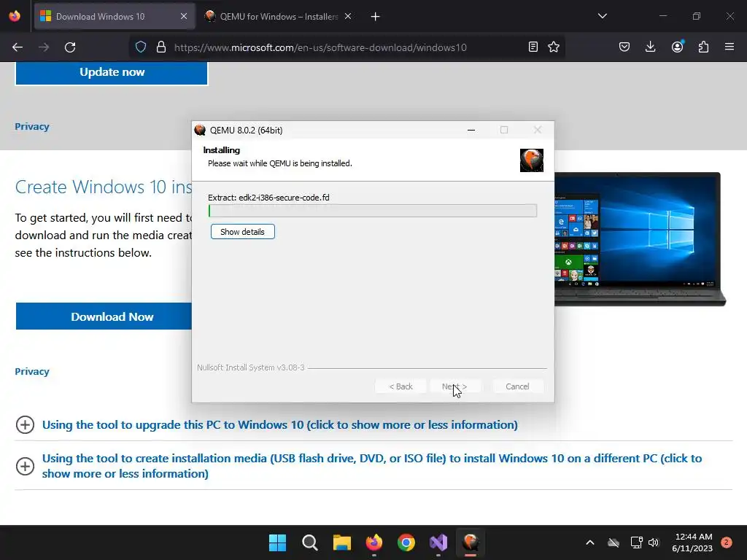Open Privacy link below Download Now
Image resolution: width=747 pixels, height=560 pixels.
tap(32, 371)
